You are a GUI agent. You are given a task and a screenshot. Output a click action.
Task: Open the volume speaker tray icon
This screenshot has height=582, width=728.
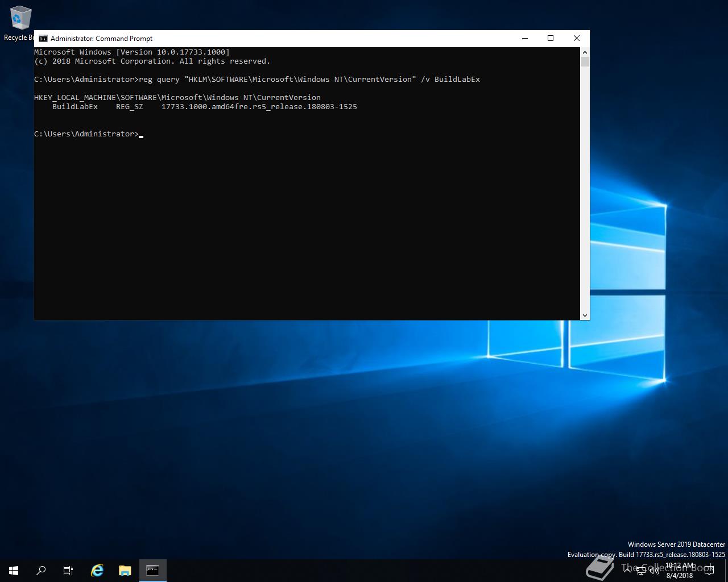(654, 571)
